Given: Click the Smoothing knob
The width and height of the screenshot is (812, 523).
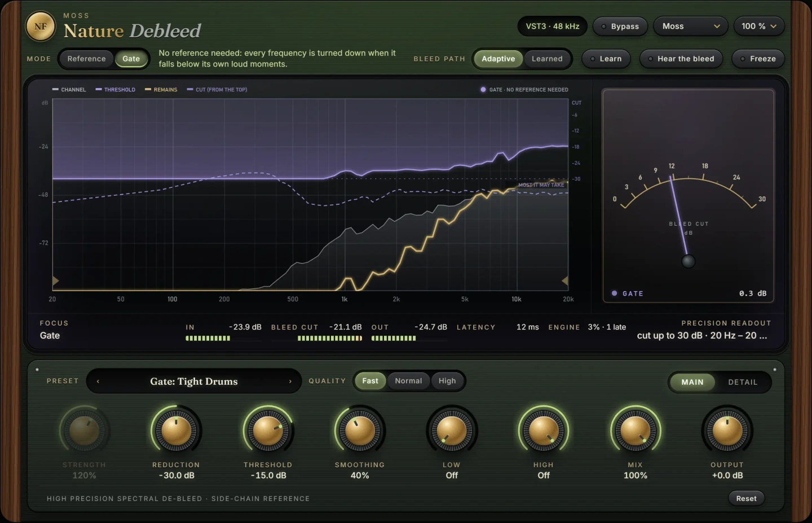Looking at the screenshot, I should [360, 431].
